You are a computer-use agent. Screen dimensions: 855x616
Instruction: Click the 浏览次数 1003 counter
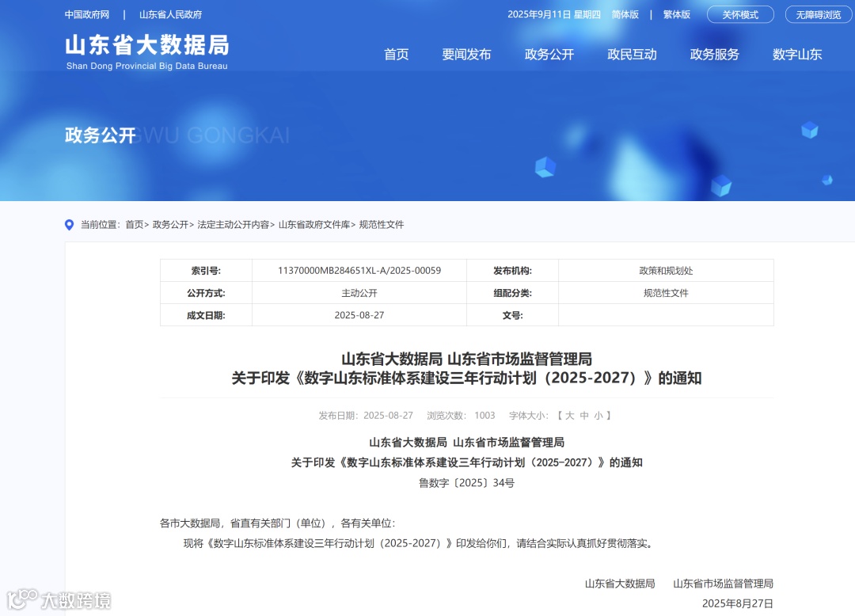point(461,416)
